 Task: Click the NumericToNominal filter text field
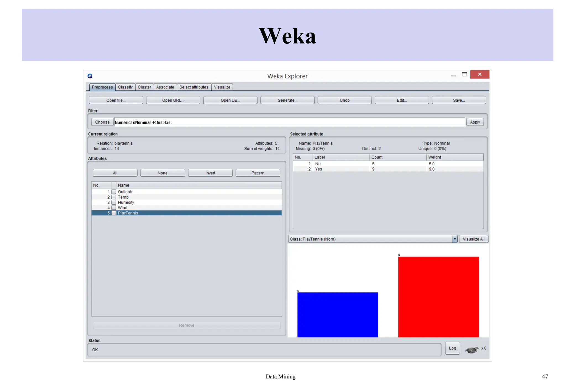[x=289, y=122]
